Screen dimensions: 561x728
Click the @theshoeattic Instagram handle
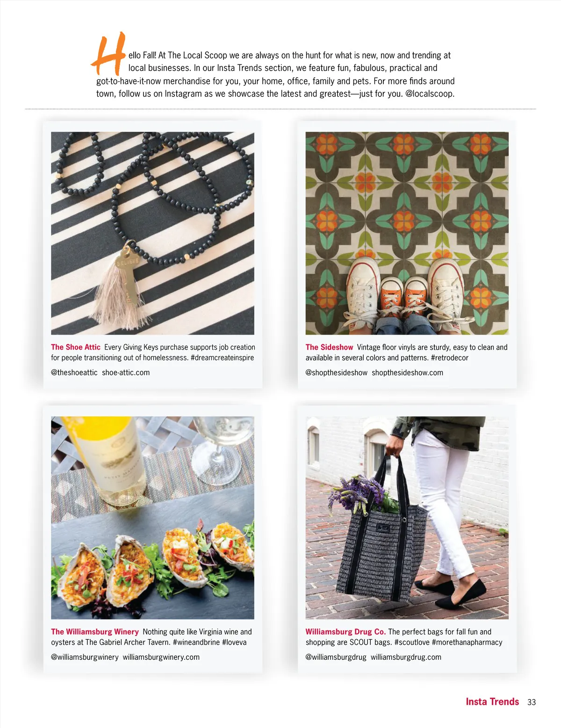pos(74,372)
